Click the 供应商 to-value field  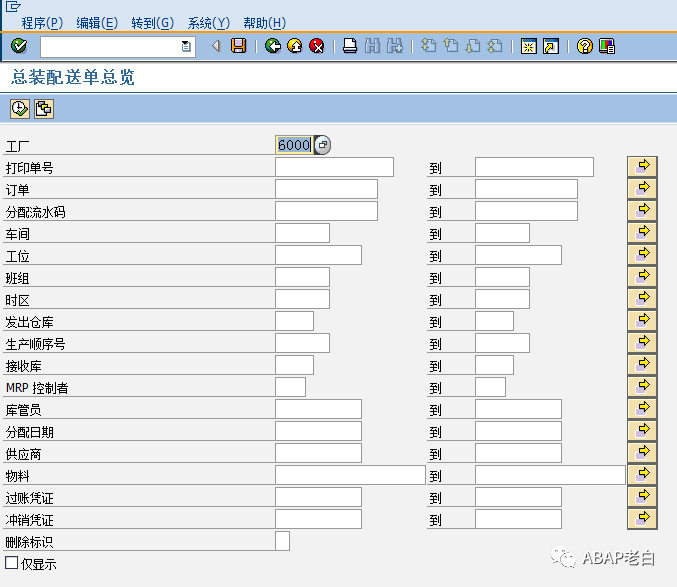click(x=518, y=453)
